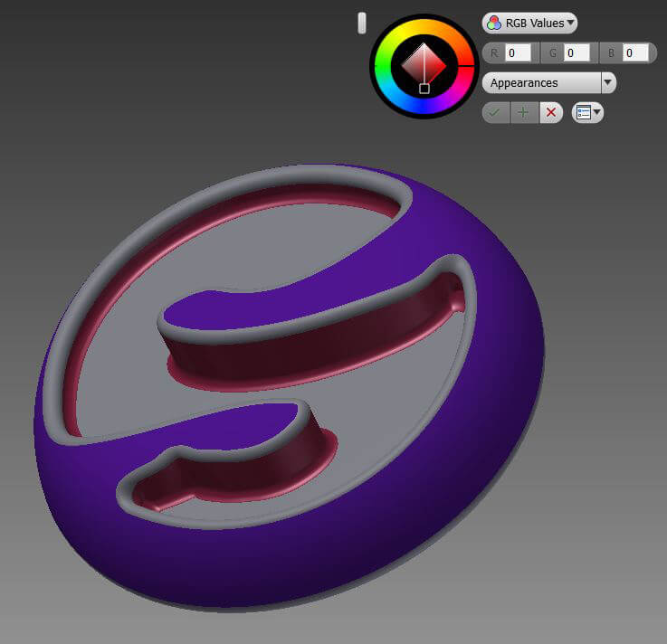Click the B value input field
Screen dimensions: 667x644
[635, 53]
